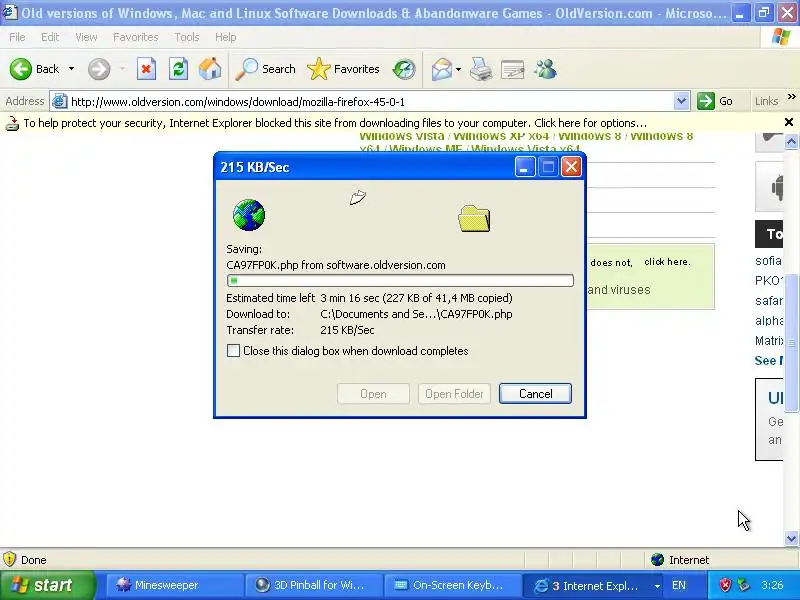
Task: Click the green Go arrow button
Action: pos(706,101)
